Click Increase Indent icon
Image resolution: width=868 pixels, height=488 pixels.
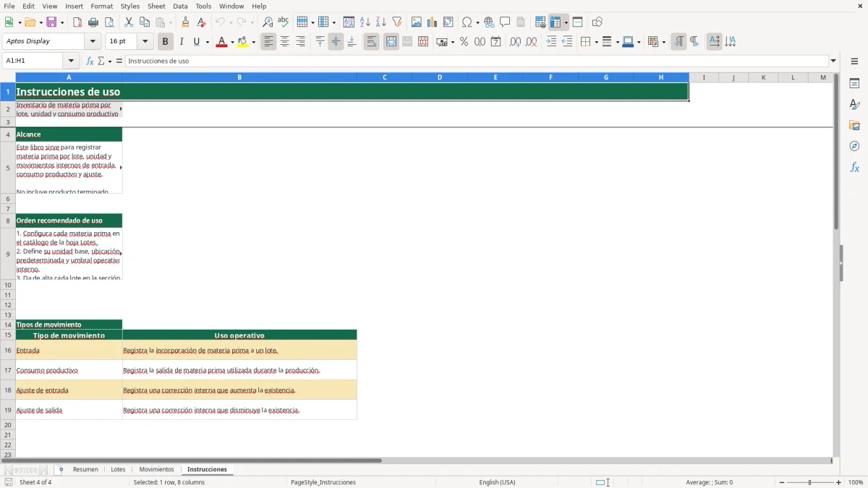pyautogui.click(x=551, y=42)
